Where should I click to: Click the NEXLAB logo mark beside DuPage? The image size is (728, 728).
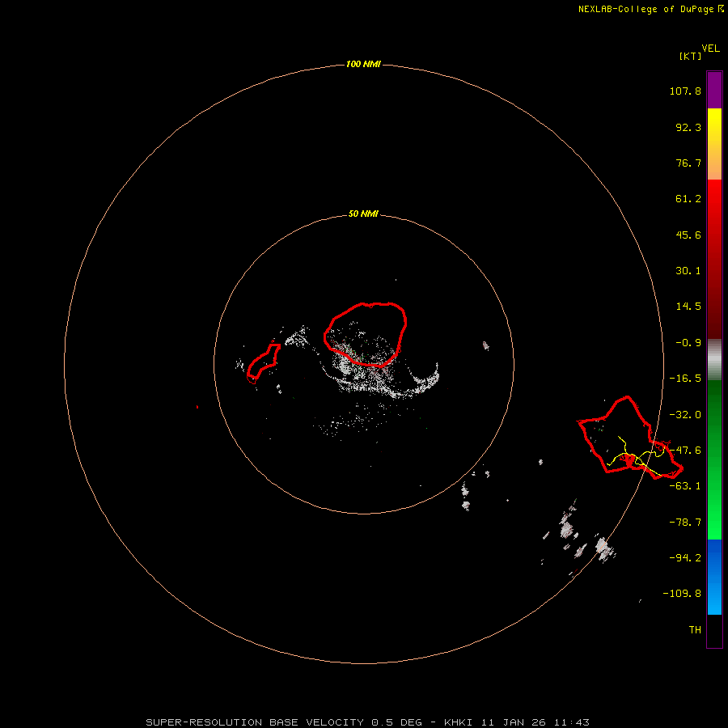[x=721, y=9]
